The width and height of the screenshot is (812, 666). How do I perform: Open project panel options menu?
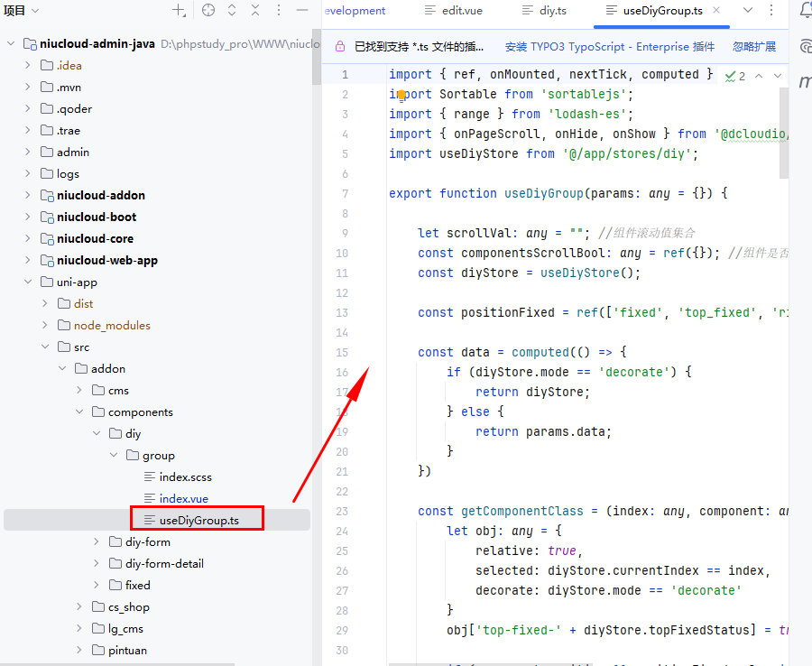coord(279,11)
